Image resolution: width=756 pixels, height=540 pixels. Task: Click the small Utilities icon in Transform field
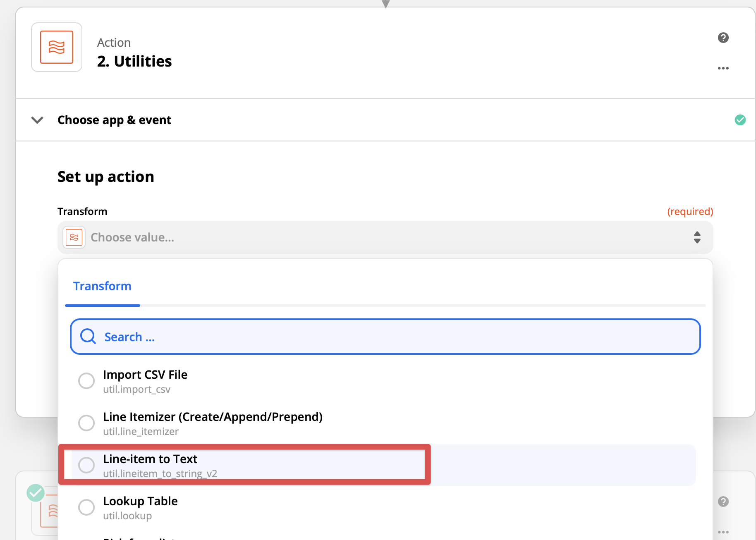click(74, 237)
